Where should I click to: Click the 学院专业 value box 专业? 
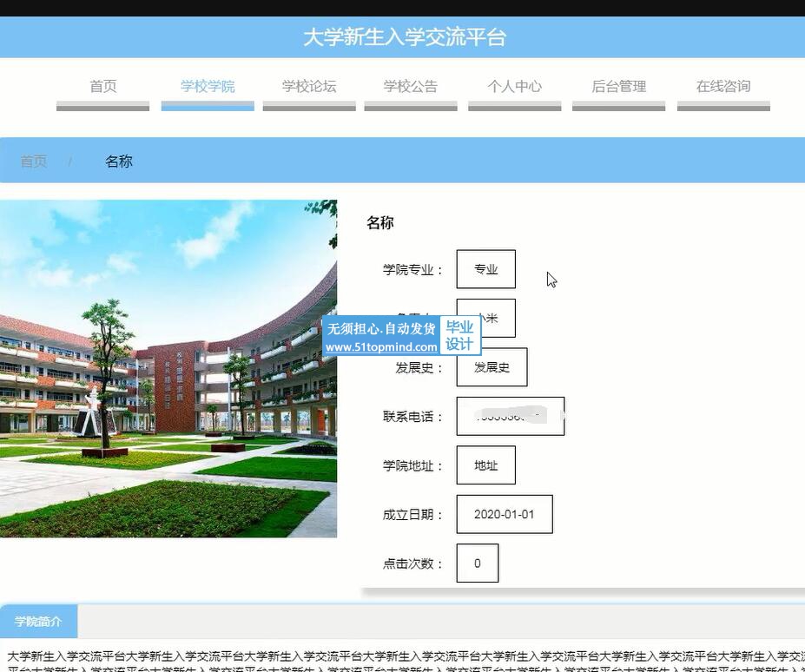[x=485, y=269]
